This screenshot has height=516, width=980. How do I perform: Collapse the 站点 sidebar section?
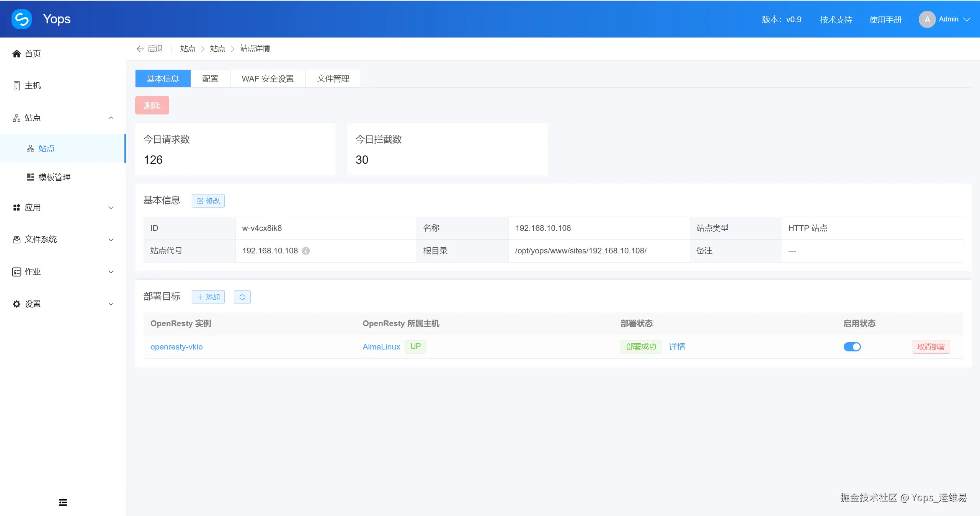click(111, 118)
